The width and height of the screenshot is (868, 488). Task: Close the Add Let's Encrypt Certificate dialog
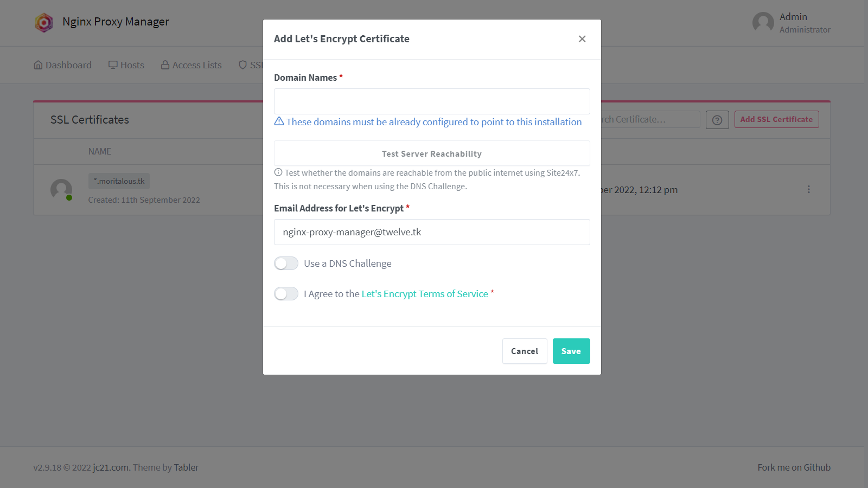[582, 39]
